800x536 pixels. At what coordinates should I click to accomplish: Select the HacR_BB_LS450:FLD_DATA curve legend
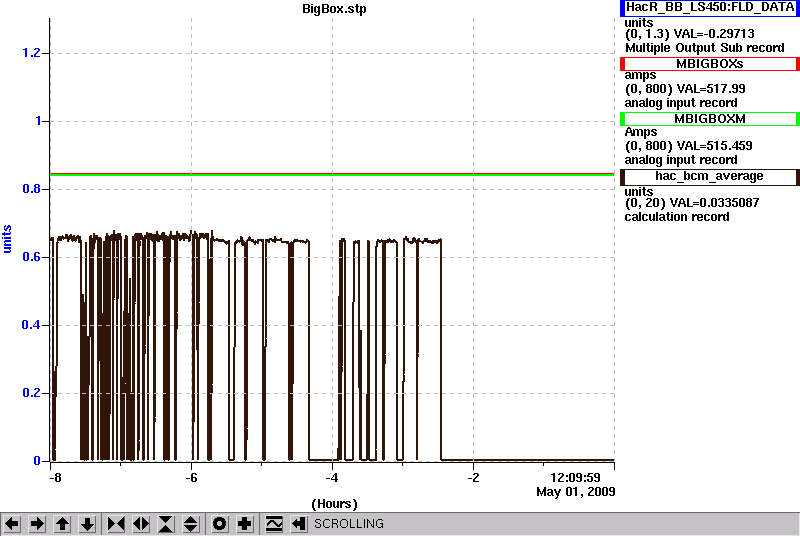[710, 8]
